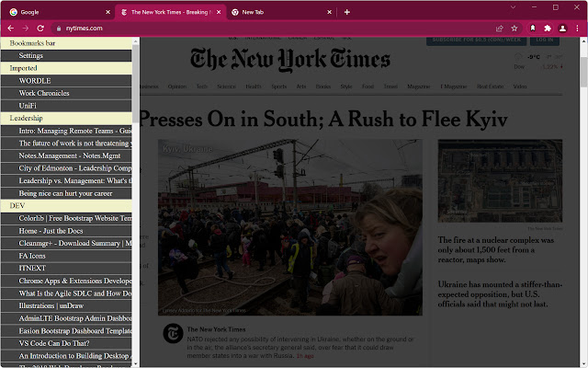This screenshot has width=588, height=368.
Task: Collapse the DEV bookmarks folder
Action: [66, 205]
